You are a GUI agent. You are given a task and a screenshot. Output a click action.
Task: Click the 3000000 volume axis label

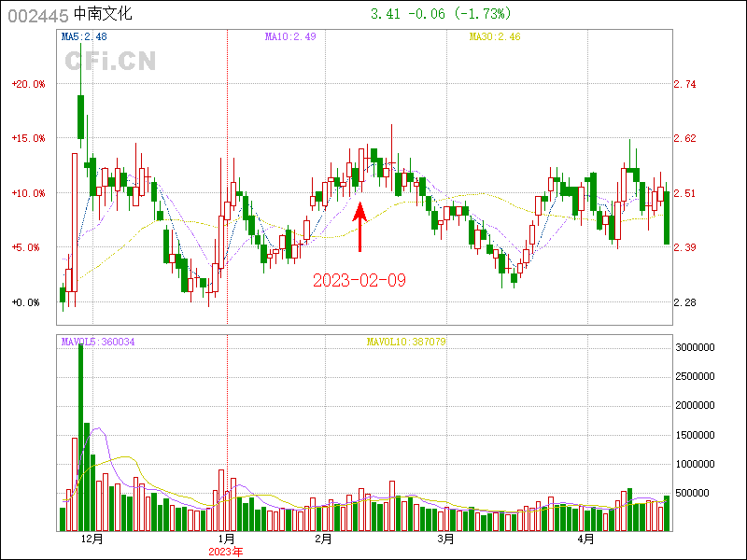point(695,347)
